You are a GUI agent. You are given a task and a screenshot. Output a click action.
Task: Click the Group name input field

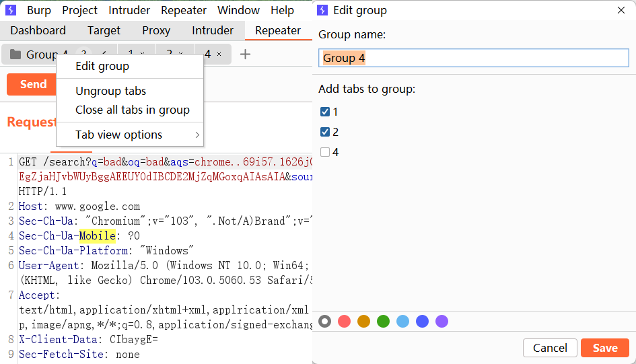pyautogui.click(x=473, y=58)
